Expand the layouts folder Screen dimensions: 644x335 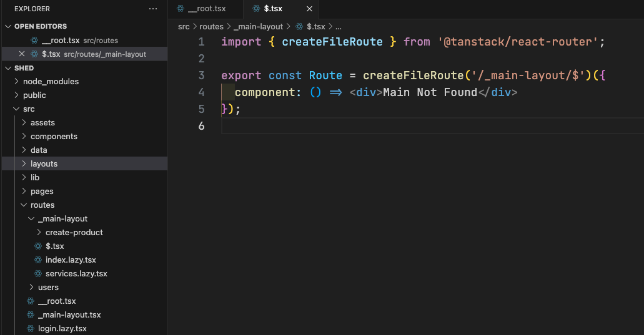[x=24, y=163]
